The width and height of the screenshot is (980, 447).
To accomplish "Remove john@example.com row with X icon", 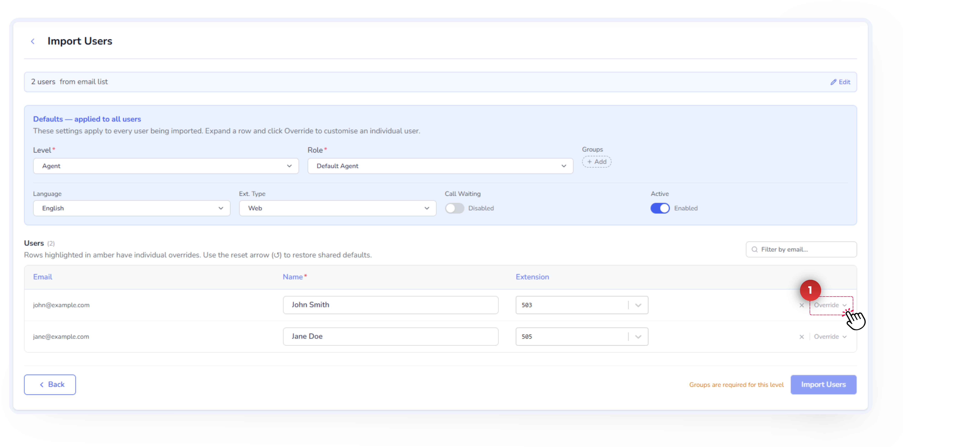I will click(x=802, y=305).
